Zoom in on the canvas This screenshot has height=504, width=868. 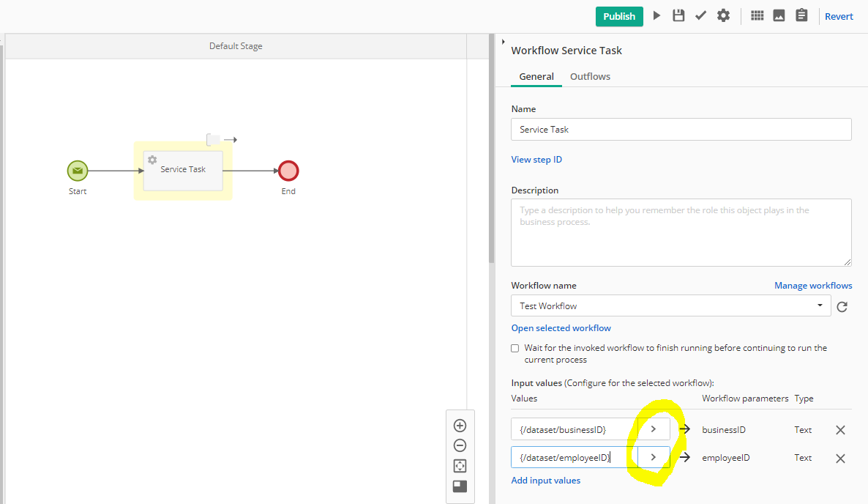coord(460,426)
